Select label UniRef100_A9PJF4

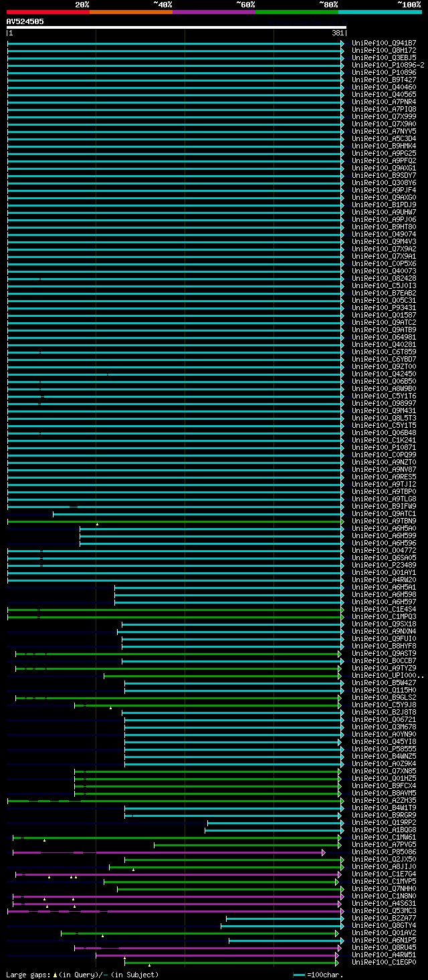(385, 190)
